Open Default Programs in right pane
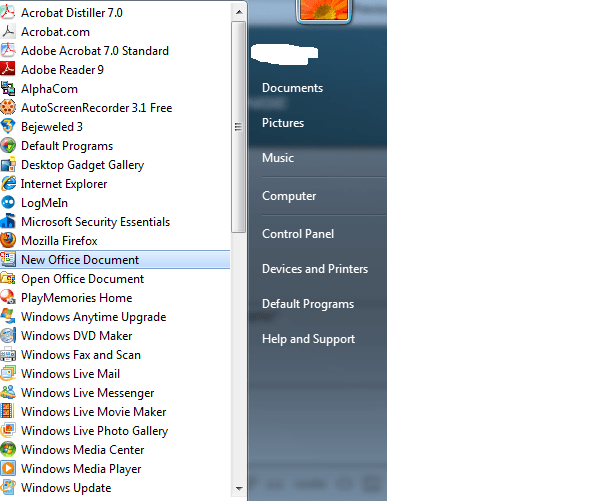Screen dimensions: 614x501 (x=308, y=304)
